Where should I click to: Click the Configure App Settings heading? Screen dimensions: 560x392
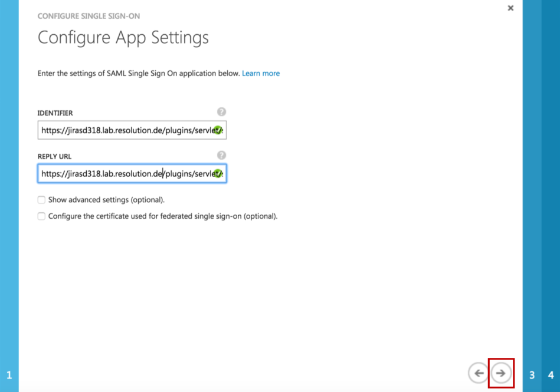pos(123,38)
